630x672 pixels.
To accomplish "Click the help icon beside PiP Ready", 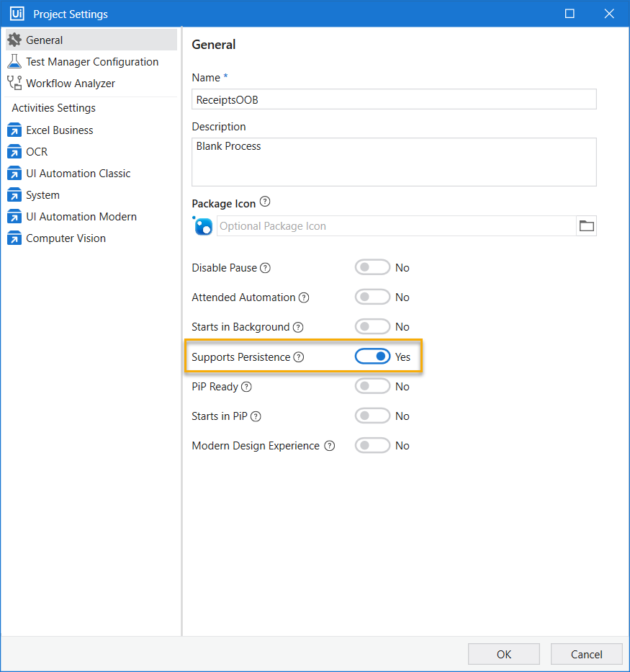I will (246, 387).
